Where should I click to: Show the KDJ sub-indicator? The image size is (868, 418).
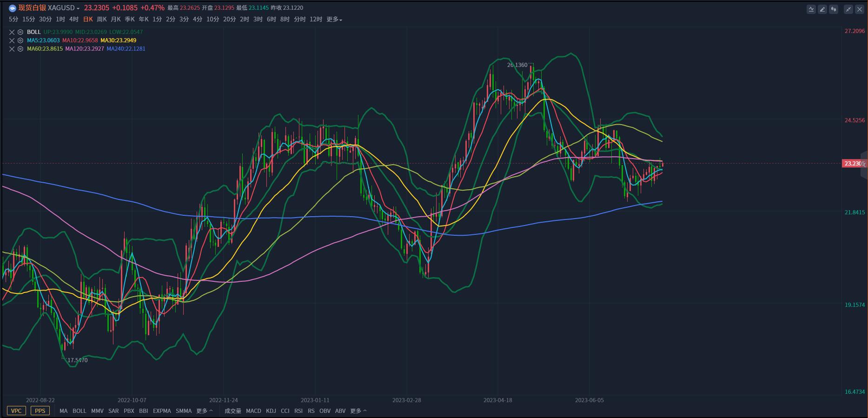(x=271, y=411)
